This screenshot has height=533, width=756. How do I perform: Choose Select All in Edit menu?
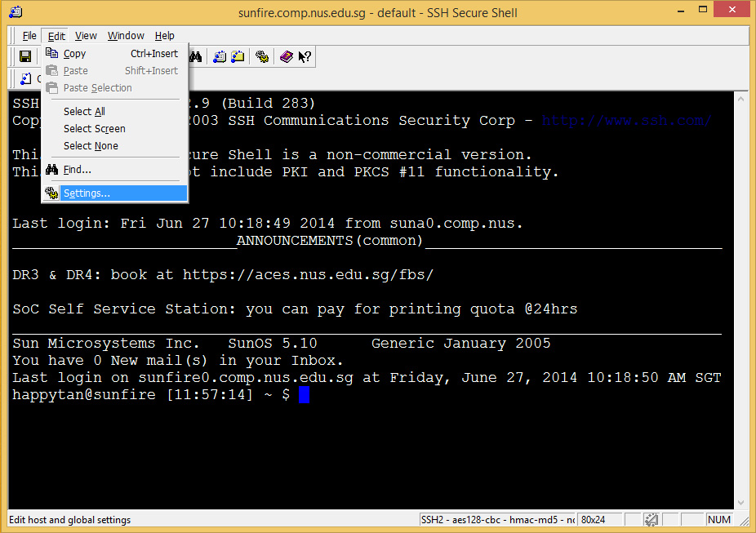[115, 111]
